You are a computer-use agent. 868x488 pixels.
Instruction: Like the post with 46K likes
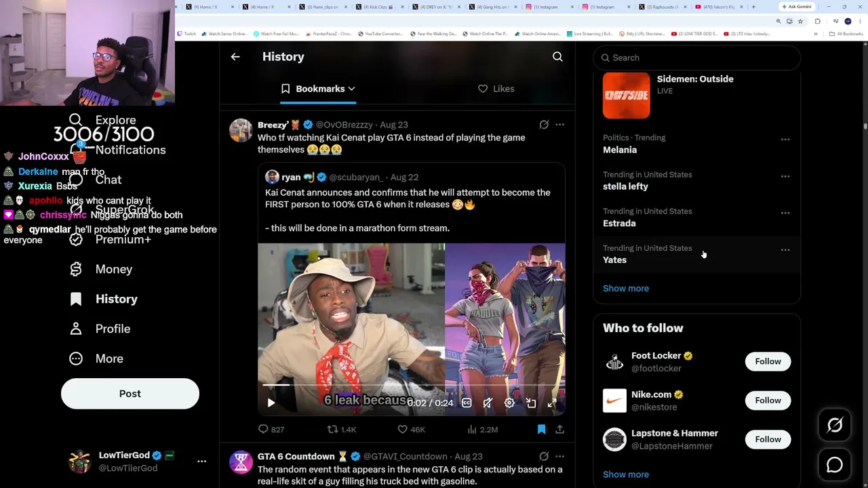412,429
